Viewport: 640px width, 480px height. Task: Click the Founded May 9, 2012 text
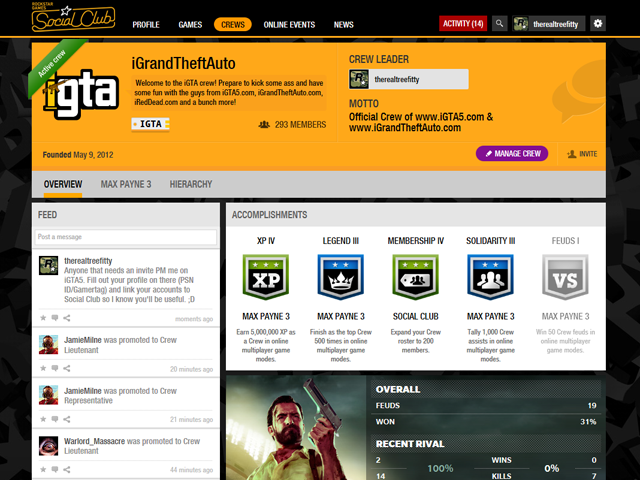(78, 155)
